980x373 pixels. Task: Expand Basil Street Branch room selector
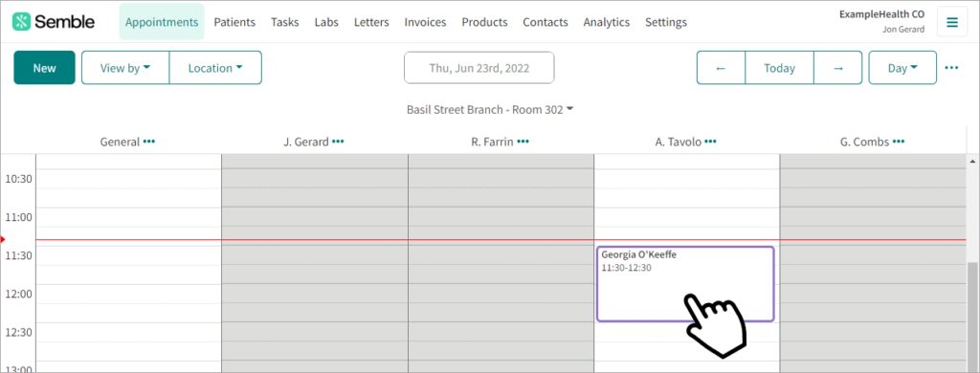tap(490, 109)
